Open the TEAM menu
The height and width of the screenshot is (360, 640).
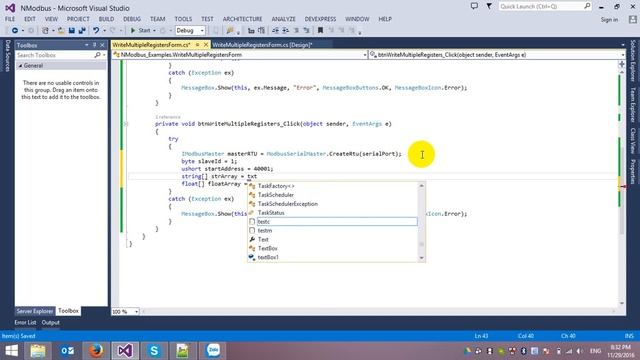point(158,19)
